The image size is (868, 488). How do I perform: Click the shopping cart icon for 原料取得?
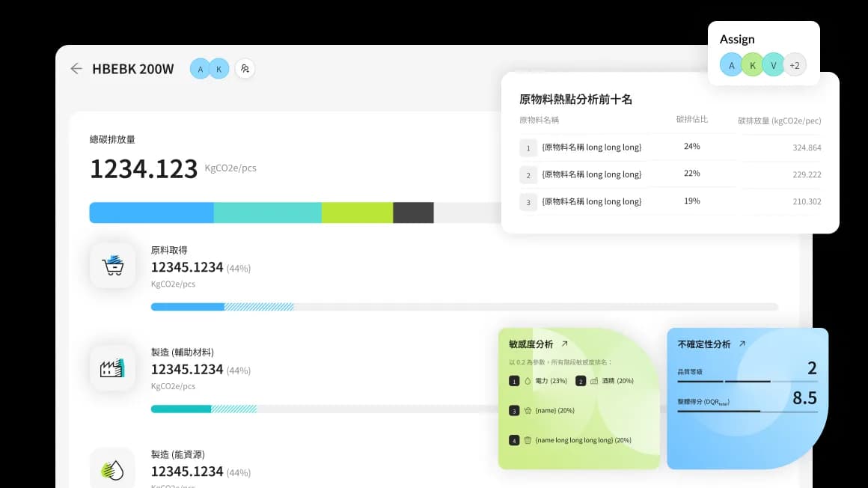[x=112, y=265]
